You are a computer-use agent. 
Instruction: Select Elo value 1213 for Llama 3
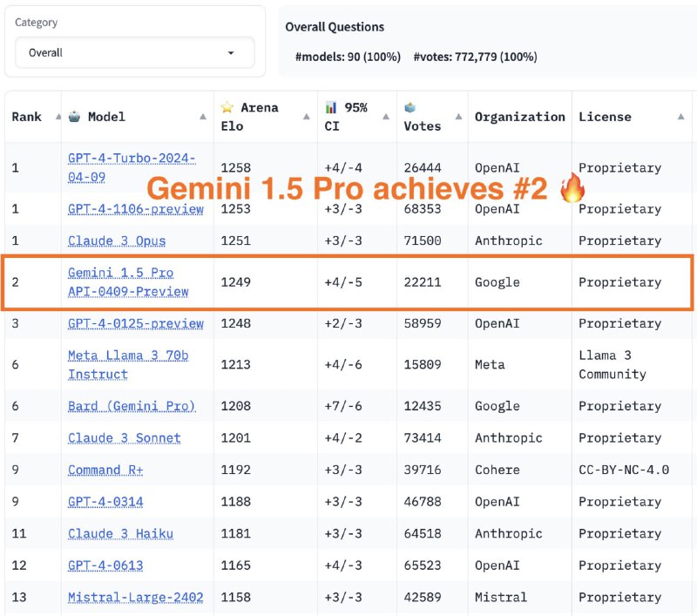tap(235, 365)
